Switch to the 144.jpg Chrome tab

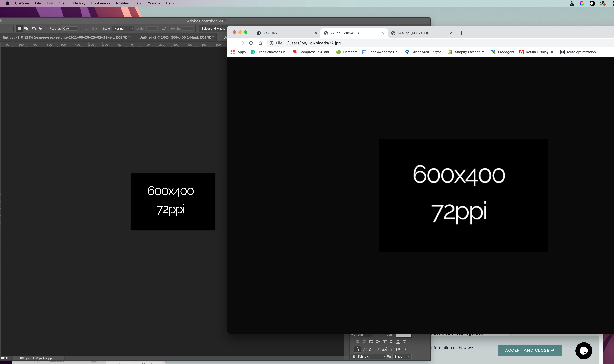click(413, 33)
